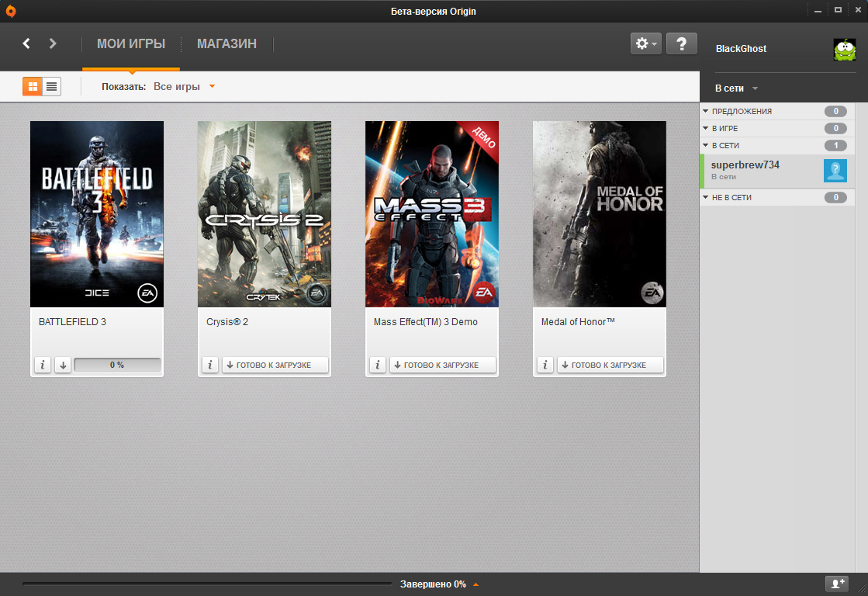
Task: Open the МОИ ИГРЫ tab
Action: point(131,43)
